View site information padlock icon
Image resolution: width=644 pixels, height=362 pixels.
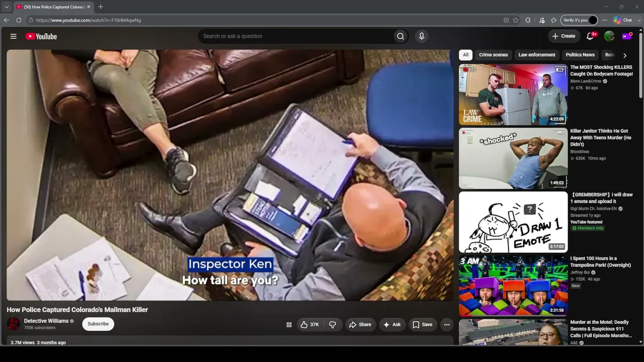tap(31, 20)
